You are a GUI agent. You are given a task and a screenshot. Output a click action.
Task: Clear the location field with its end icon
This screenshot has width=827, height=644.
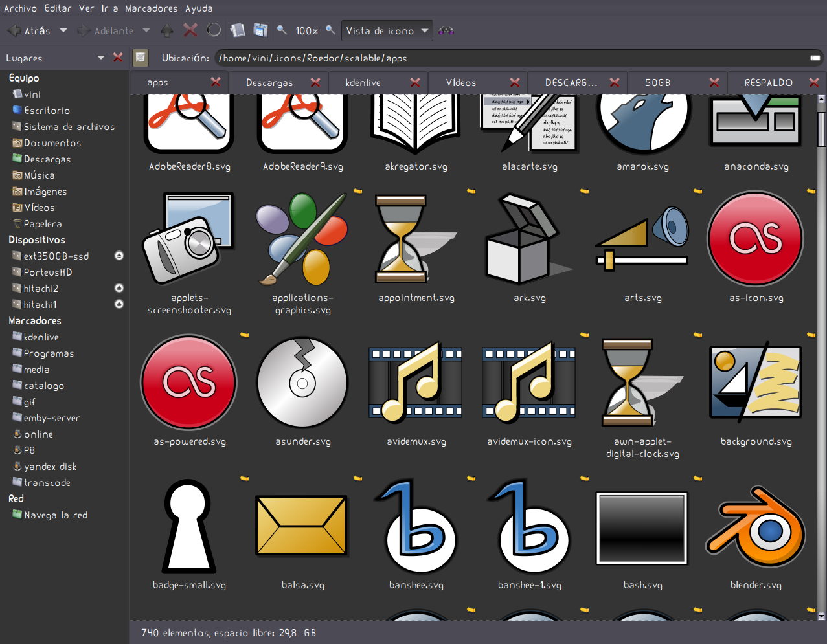pos(815,58)
